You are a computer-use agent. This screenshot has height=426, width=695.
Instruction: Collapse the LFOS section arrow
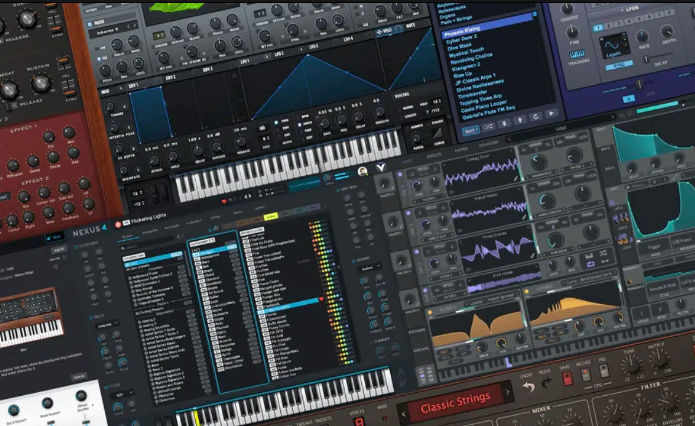pyautogui.click(x=621, y=10)
